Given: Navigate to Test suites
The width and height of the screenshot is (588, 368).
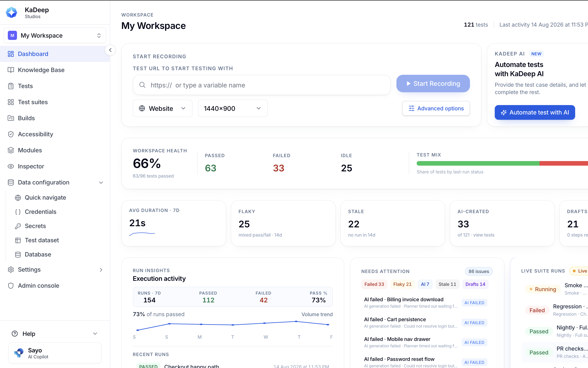Looking at the screenshot, I should (55, 102).
